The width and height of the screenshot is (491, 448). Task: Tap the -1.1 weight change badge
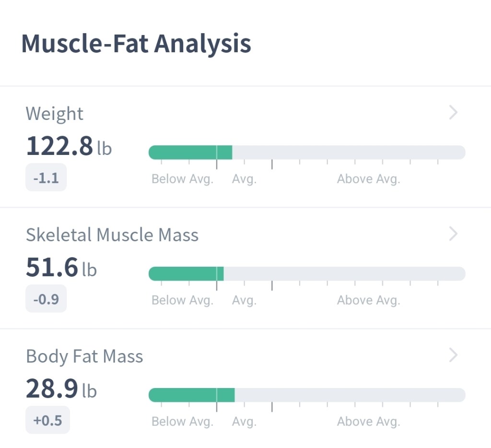pyautogui.click(x=46, y=178)
